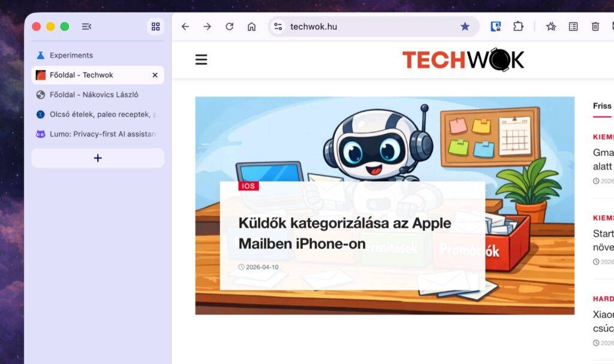Select the Friss sidebar tab
This screenshot has height=364, width=614.
(x=602, y=106)
